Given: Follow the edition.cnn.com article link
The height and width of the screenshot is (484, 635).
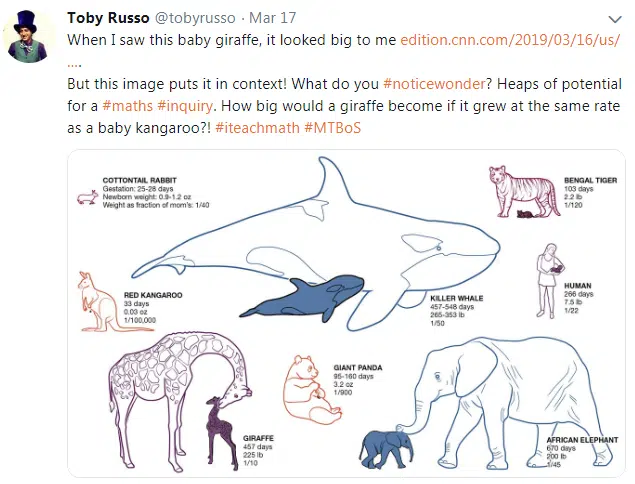Looking at the screenshot, I should [510, 40].
